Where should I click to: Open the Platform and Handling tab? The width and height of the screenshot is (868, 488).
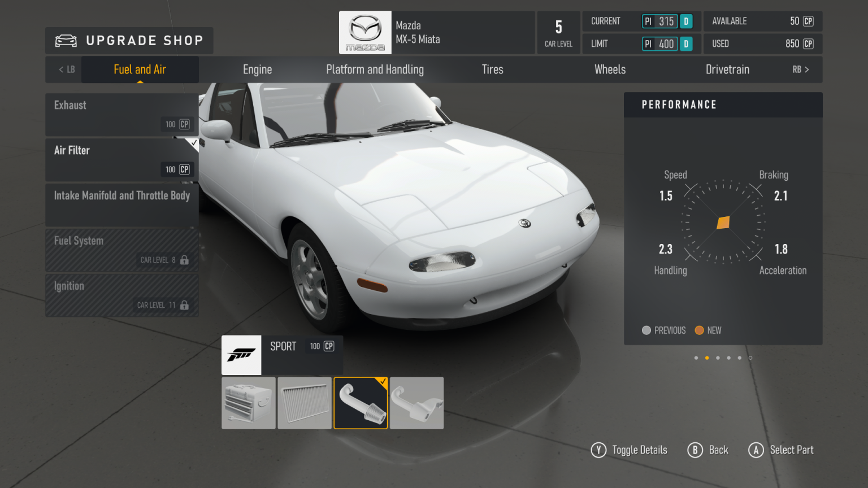point(375,69)
